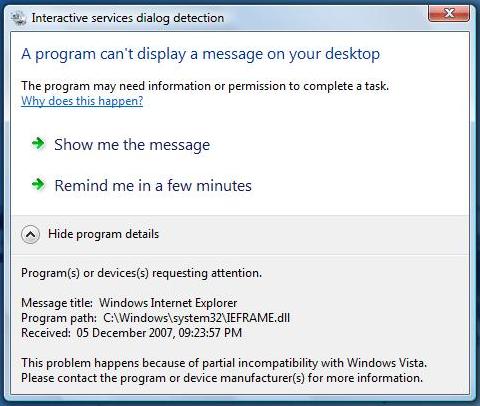Click the Program(s) or devices(s) requesting attention line

point(141,273)
